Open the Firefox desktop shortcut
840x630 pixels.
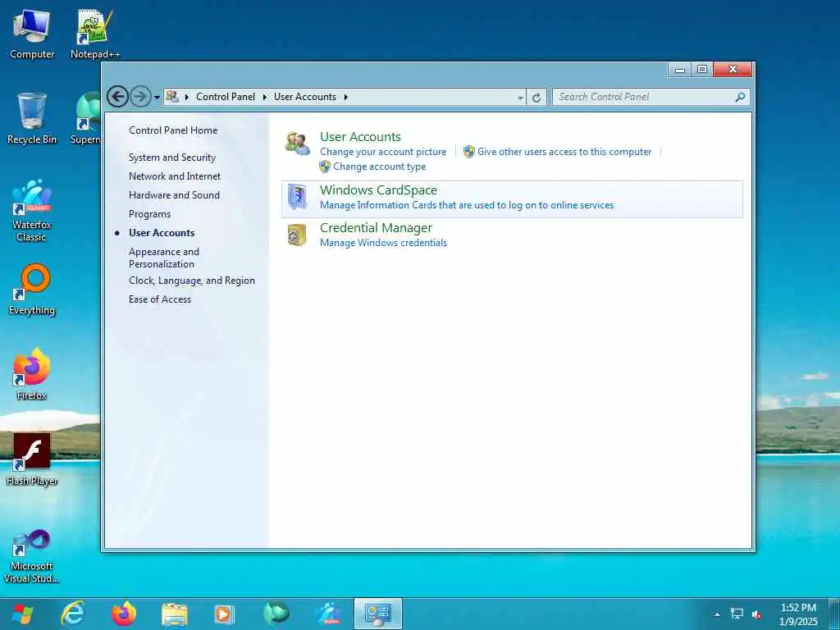(32, 374)
